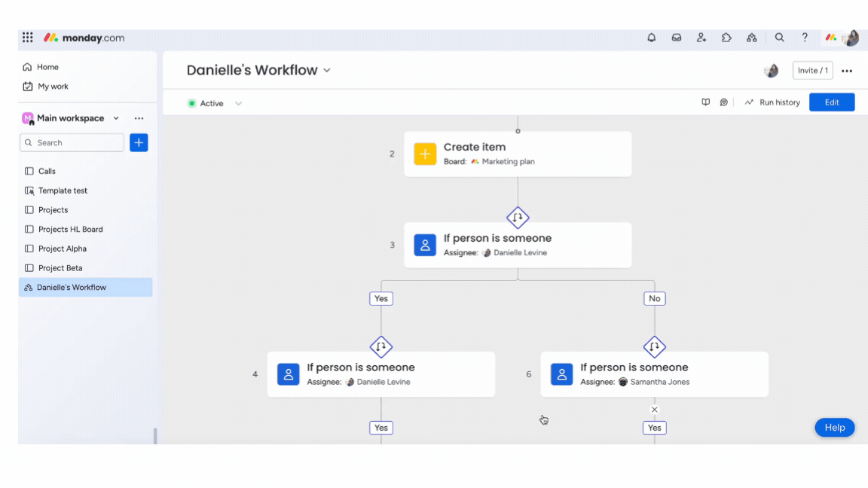Click the X below step 6 card
The height and width of the screenshot is (488, 868).
[x=654, y=410]
